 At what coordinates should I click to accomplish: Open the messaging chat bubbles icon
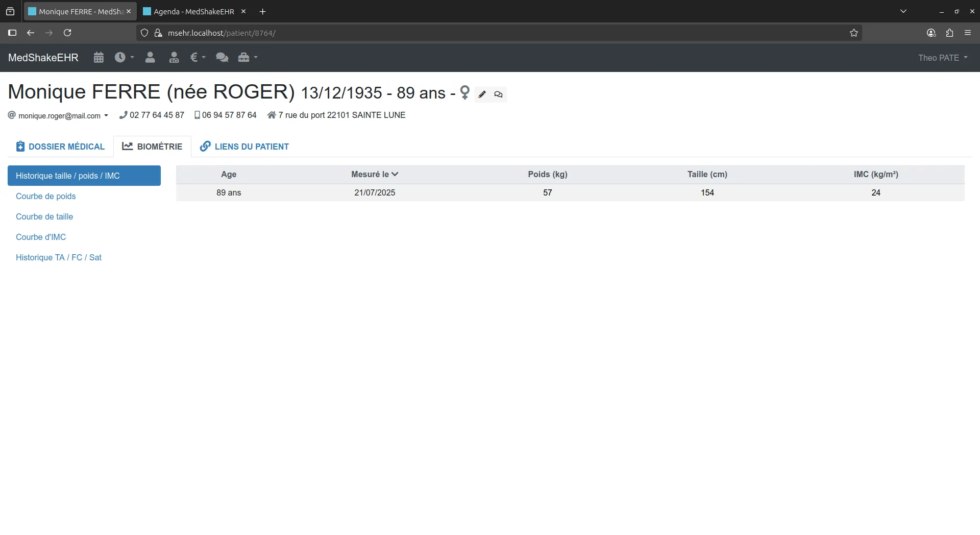(x=222, y=58)
